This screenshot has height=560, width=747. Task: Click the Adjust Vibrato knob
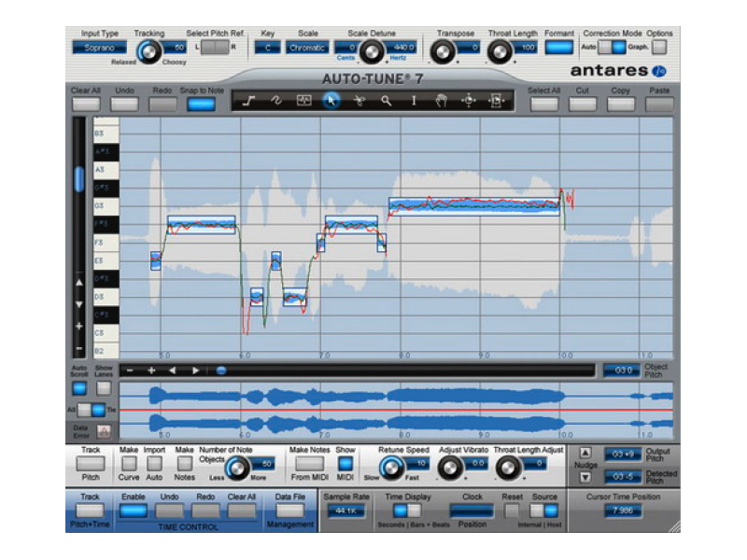449,468
